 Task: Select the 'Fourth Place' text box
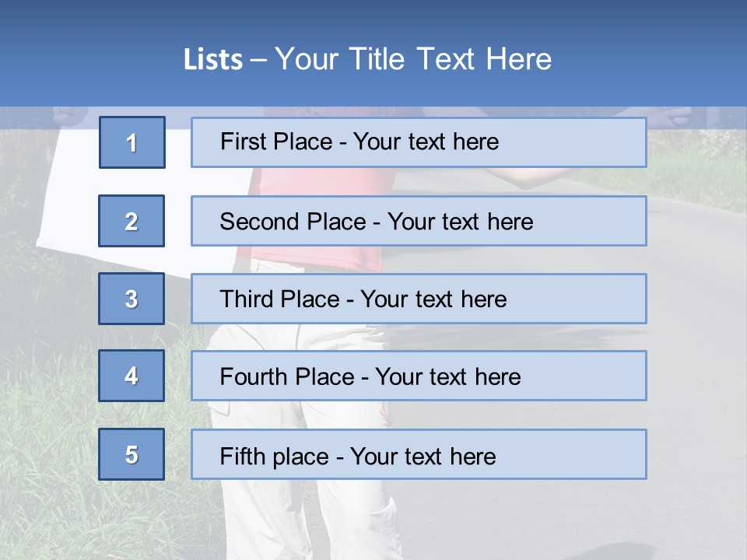tap(418, 376)
